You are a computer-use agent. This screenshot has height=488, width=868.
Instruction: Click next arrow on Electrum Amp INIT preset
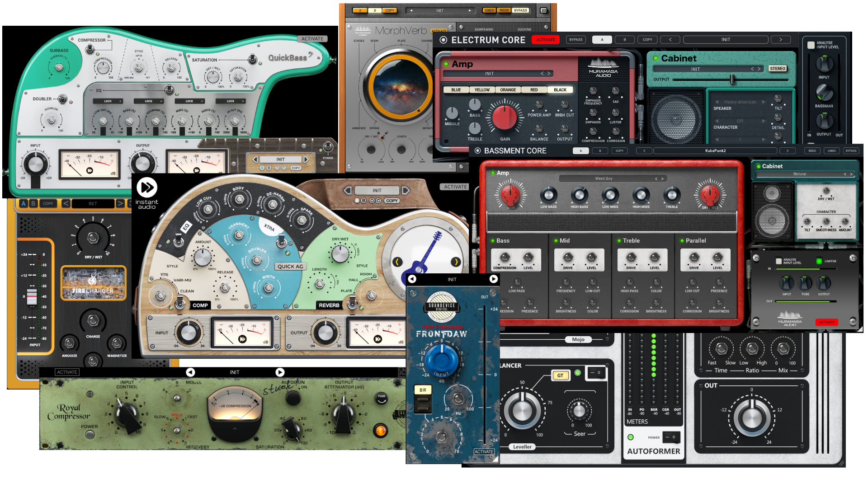coord(549,74)
